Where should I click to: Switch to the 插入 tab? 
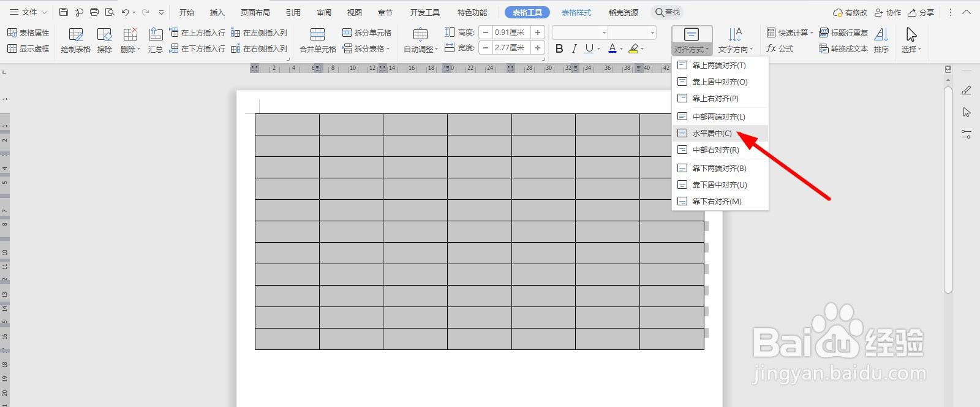point(217,12)
